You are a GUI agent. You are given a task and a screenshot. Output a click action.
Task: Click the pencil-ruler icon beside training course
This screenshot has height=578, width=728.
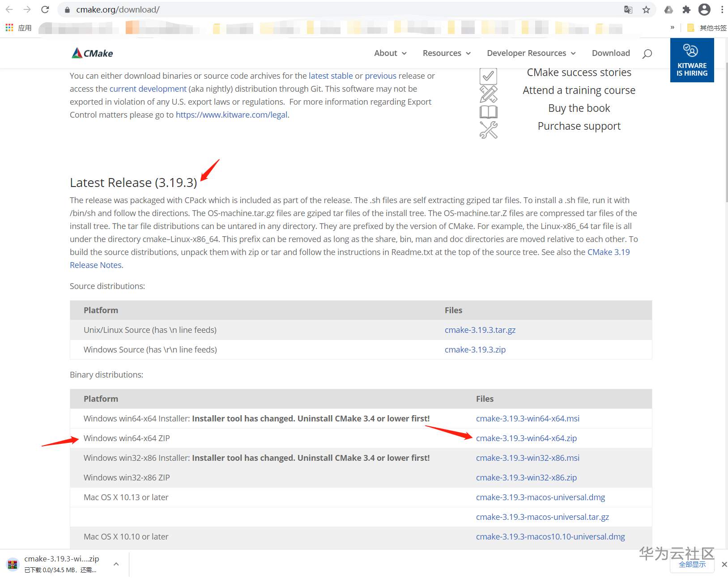click(488, 94)
